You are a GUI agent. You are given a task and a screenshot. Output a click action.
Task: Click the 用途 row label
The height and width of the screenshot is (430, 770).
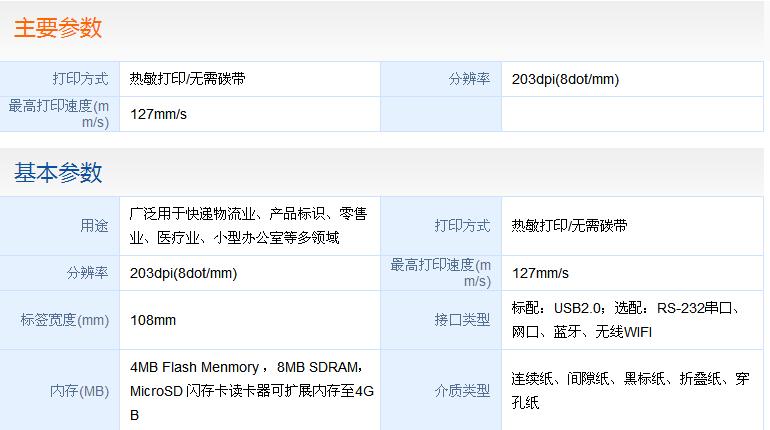94,226
